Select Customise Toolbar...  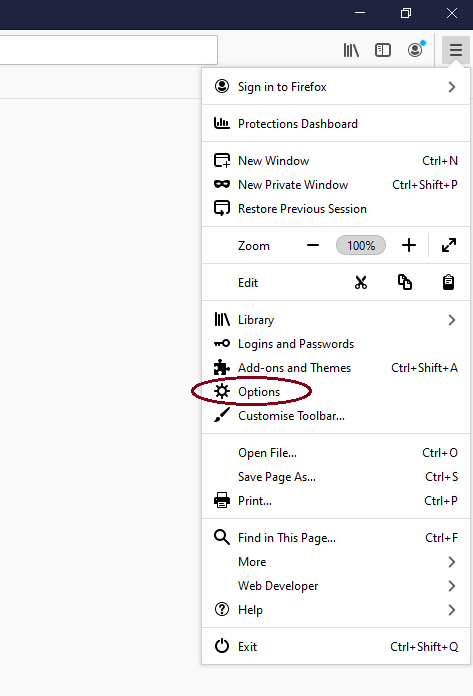(x=336, y=416)
